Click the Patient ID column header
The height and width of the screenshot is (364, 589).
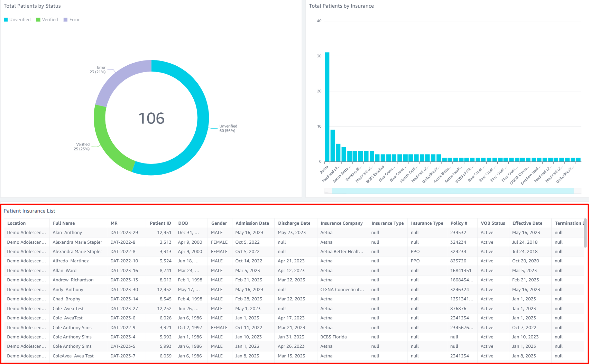[160, 223]
